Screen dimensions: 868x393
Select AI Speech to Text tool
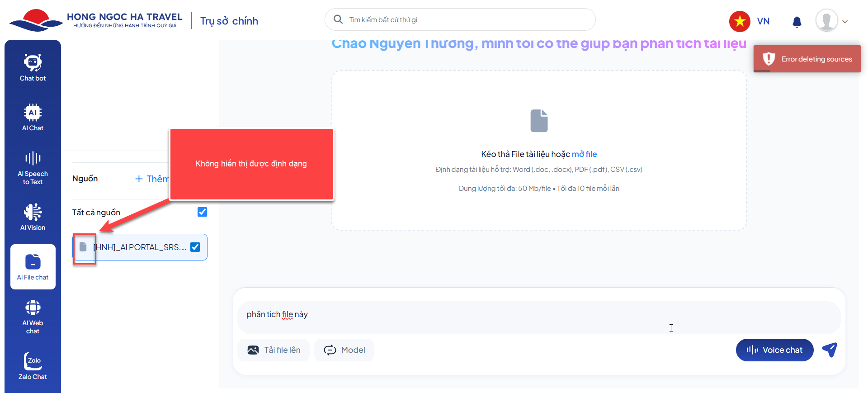[33, 168]
